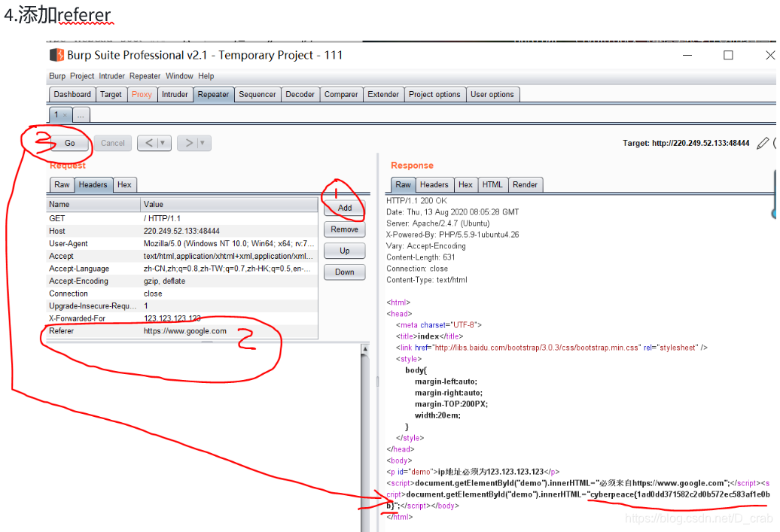Screen dimensions: 780x532
Task: Open the Intruder menu
Action: [112, 76]
